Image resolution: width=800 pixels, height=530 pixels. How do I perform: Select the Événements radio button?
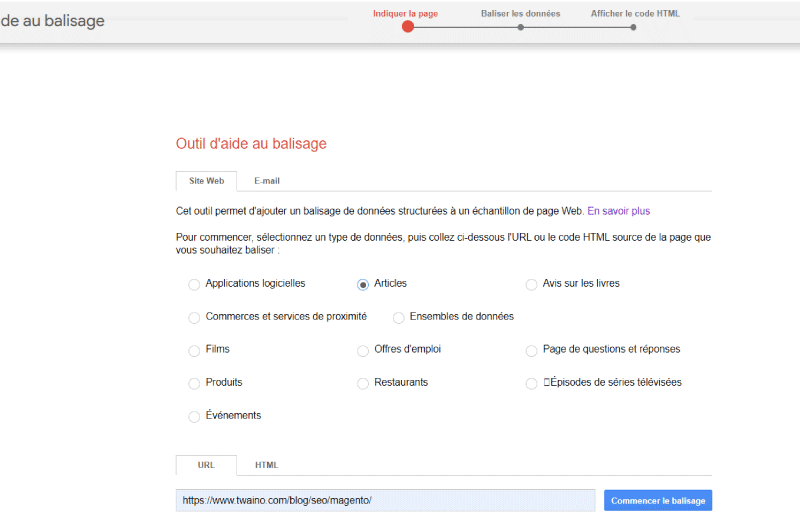click(194, 417)
